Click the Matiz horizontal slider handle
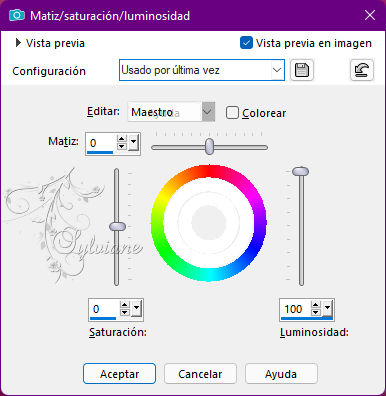The height and width of the screenshot is (396, 386). pos(209,147)
